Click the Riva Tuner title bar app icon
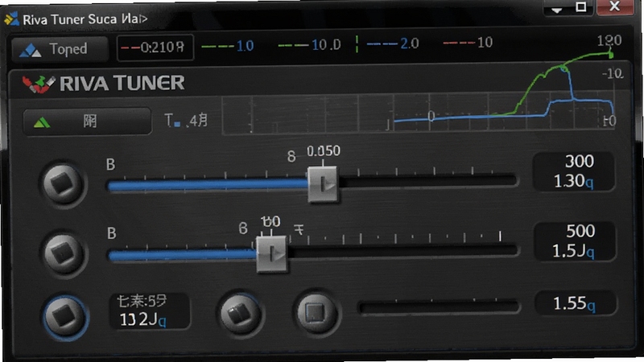This screenshot has height=362, width=644. pyautogui.click(x=11, y=19)
